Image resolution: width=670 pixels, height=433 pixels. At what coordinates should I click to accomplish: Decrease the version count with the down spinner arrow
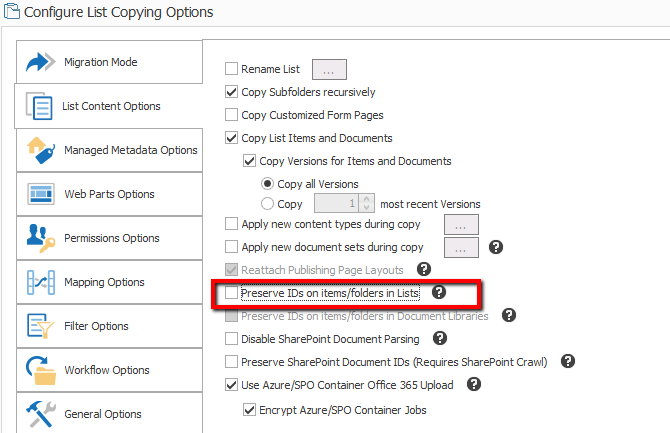366,207
